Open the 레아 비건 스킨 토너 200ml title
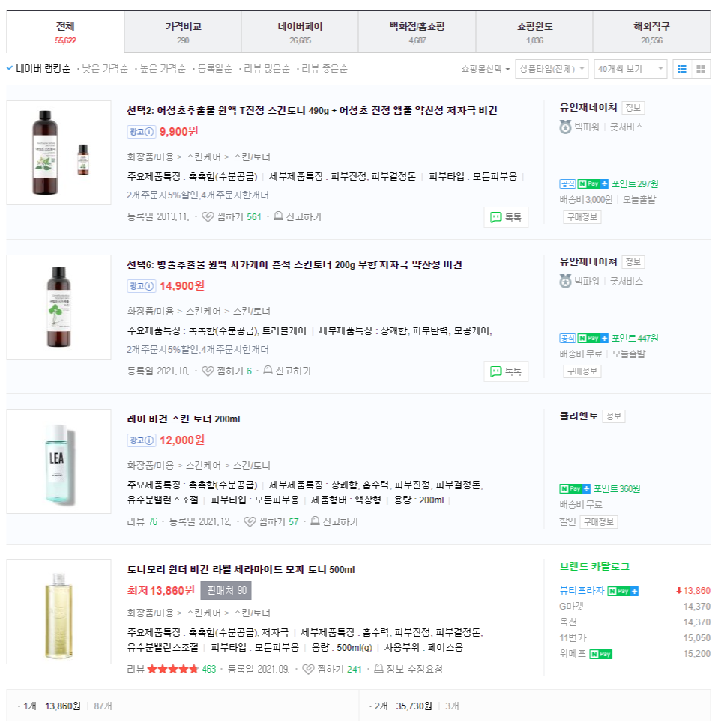 point(184,419)
